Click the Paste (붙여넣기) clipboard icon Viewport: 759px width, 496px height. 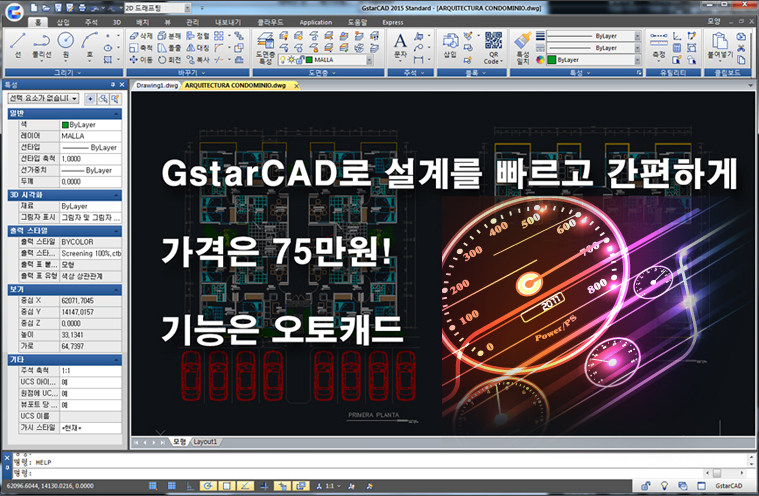pos(720,46)
